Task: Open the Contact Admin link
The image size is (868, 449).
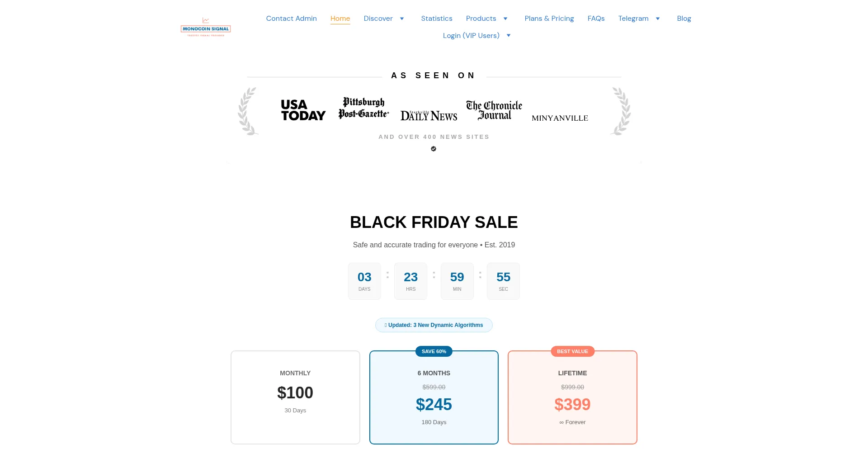Action: pyautogui.click(x=291, y=19)
